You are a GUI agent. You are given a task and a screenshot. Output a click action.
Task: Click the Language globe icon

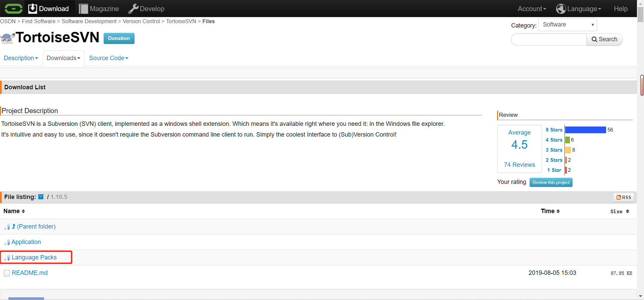pyautogui.click(x=561, y=9)
